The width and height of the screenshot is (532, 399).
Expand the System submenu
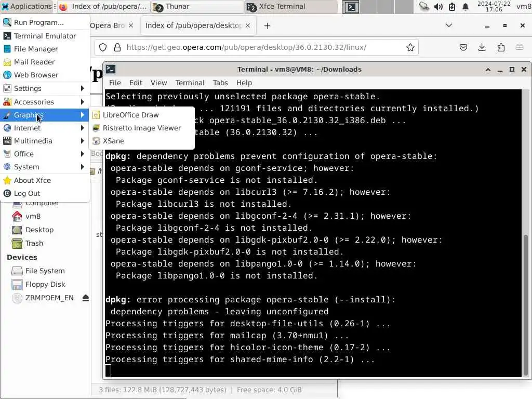tap(45, 167)
